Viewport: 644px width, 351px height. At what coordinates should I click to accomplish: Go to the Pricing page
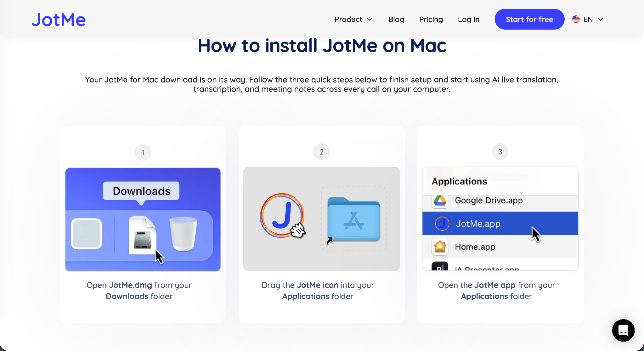click(431, 20)
